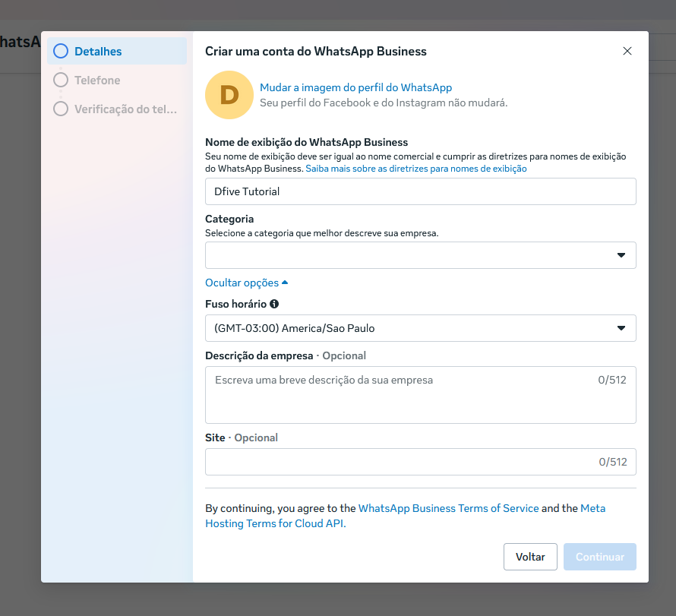Click the Verificação do telefone step circle
This screenshot has height=616, width=676.
coord(61,109)
